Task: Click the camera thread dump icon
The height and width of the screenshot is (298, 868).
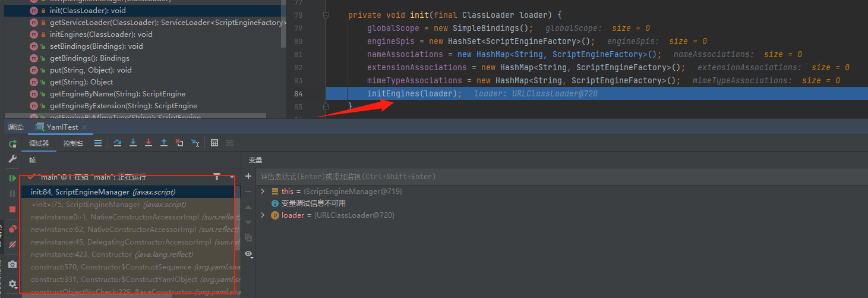Action: [x=12, y=264]
